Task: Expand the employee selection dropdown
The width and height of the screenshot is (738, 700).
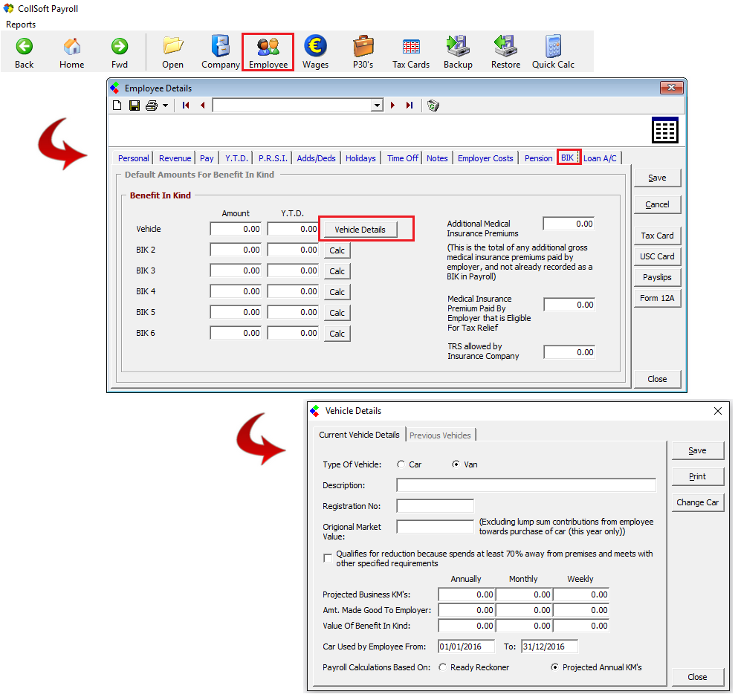Action: [377, 106]
